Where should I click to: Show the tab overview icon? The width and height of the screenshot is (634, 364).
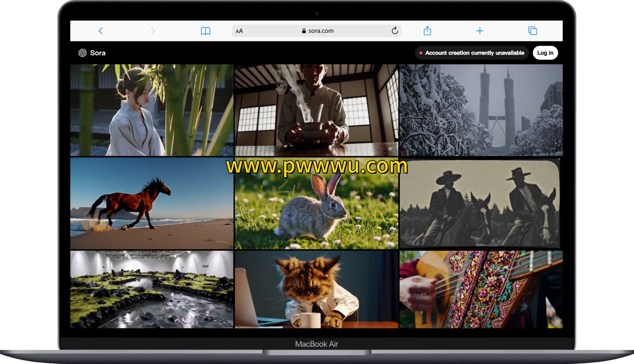[532, 31]
